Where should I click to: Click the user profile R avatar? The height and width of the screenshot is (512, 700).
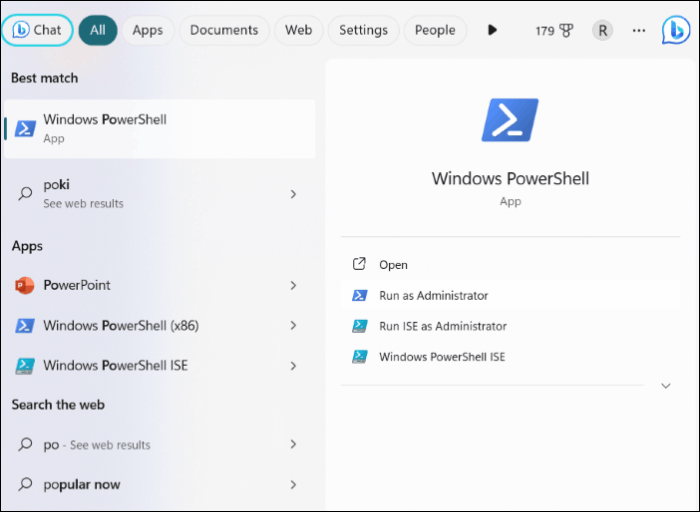(602, 30)
